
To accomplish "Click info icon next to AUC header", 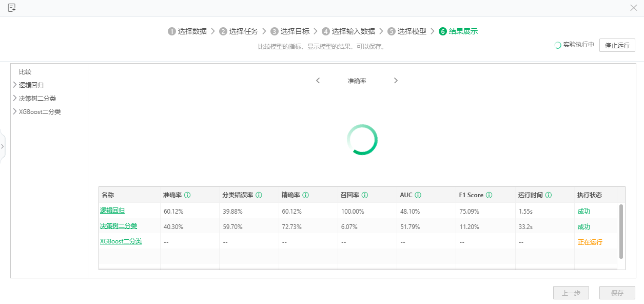I will (x=418, y=195).
